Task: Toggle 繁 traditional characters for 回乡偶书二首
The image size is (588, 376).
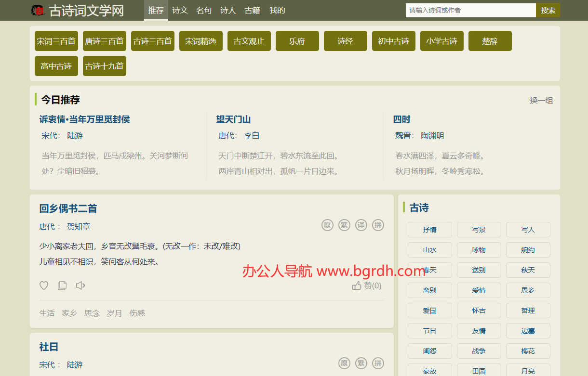Action: [x=344, y=225]
